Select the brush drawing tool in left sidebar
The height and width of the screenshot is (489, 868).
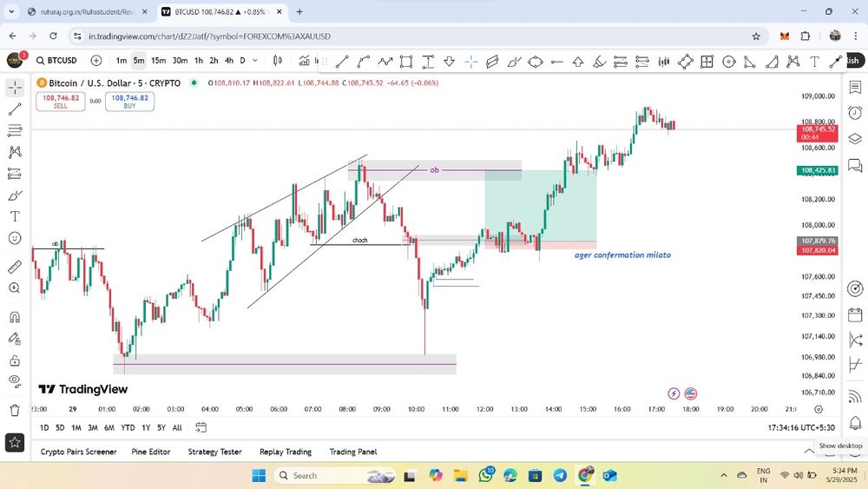pos(15,195)
